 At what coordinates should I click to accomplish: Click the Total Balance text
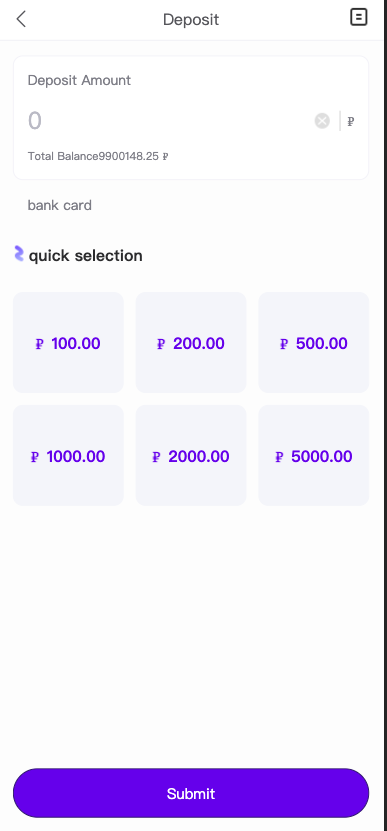pyautogui.click(x=93, y=156)
